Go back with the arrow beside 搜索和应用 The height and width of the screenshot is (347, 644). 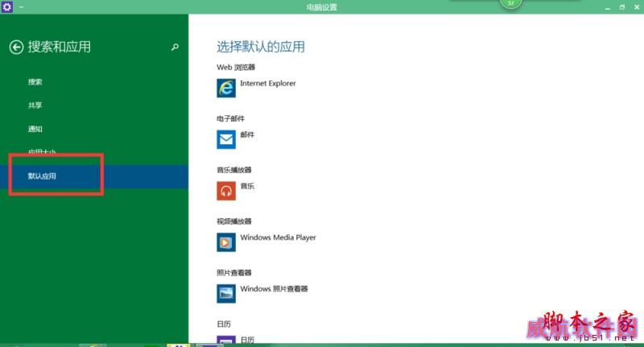tap(16, 48)
